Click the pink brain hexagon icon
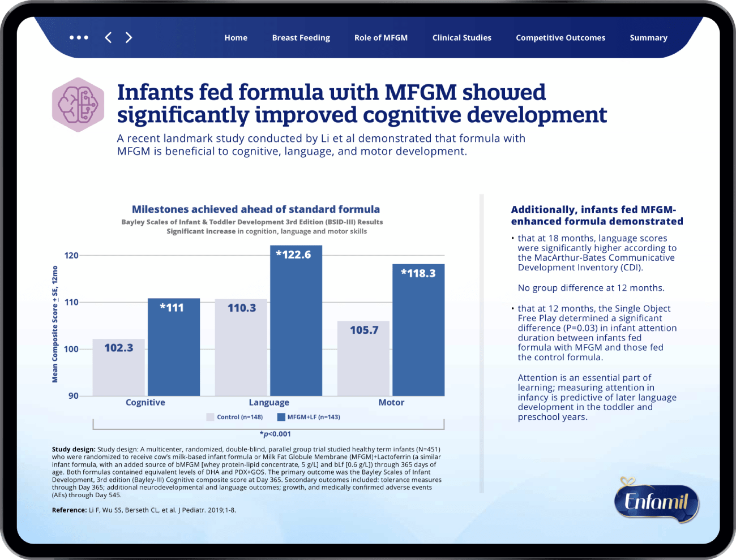The height and width of the screenshot is (560, 736). click(78, 105)
